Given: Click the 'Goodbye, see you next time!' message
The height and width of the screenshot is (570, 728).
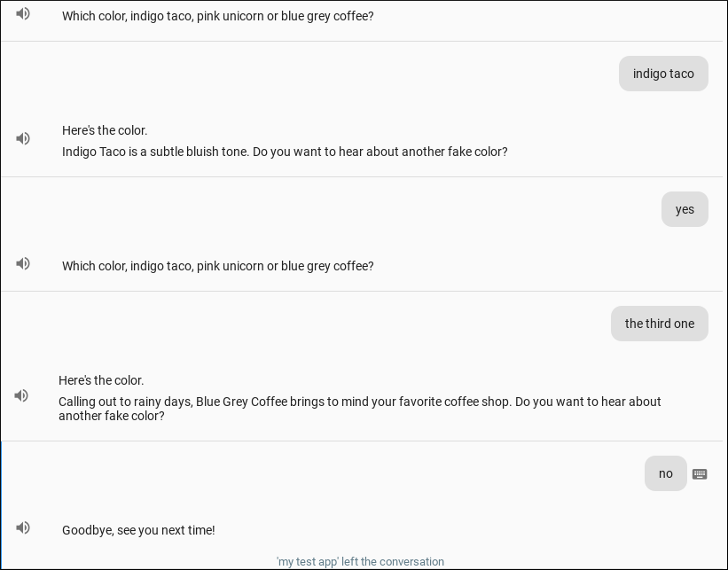Looking at the screenshot, I should 138,530.
